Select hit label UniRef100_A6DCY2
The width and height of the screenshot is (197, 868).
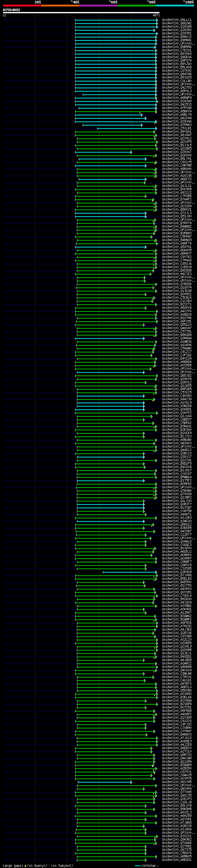pos(176,179)
